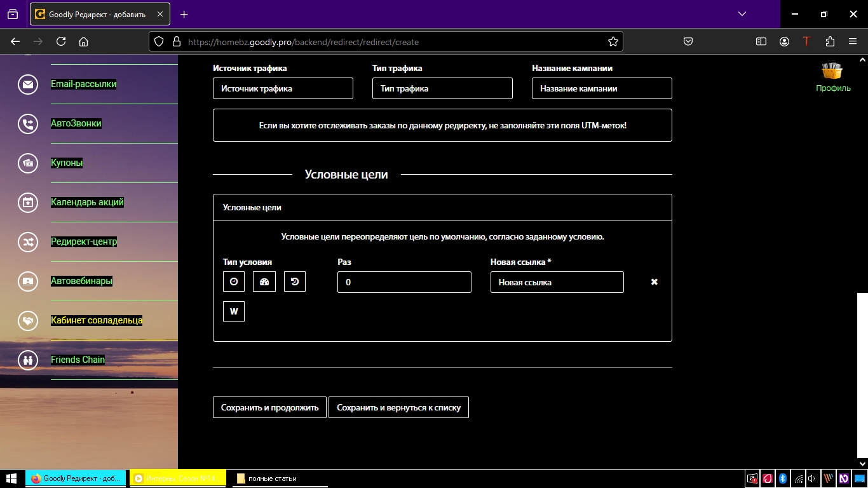Expand the list all tabs chevron

tap(742, 14)
